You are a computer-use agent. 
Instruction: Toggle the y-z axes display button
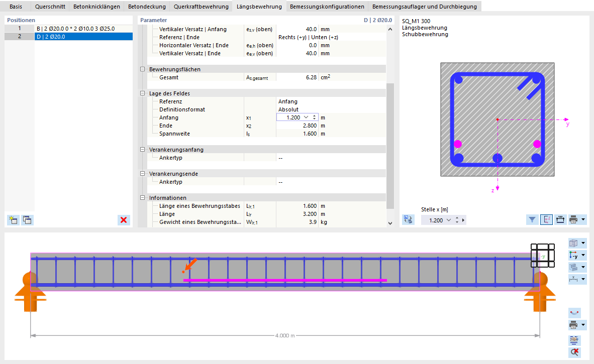(x=546, y=220)
